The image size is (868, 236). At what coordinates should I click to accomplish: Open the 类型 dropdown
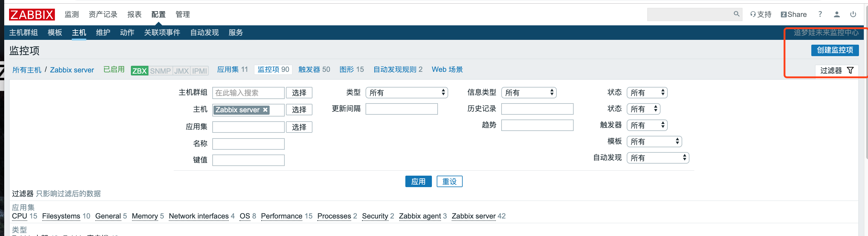coord(407,92)
